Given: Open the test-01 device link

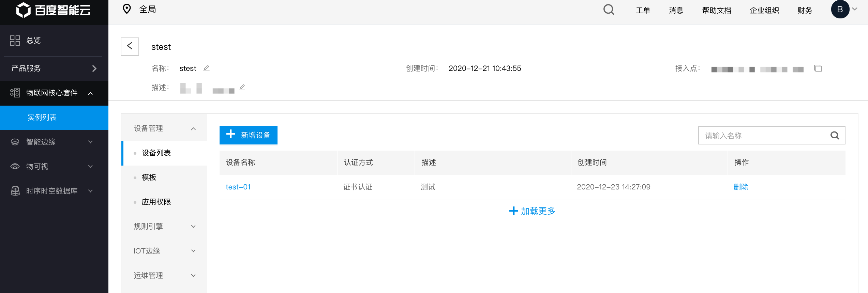Looking at the screenshot, I should click(238, 187).
